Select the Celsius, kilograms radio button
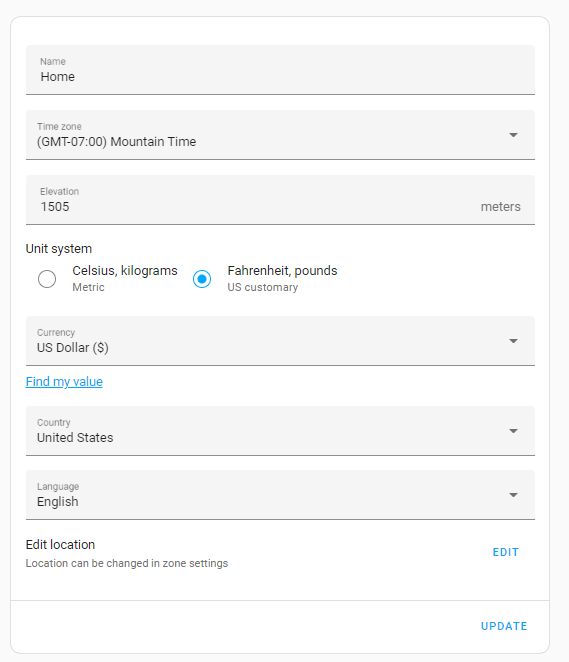Viewport: 569px width, 662px height. 47,279
